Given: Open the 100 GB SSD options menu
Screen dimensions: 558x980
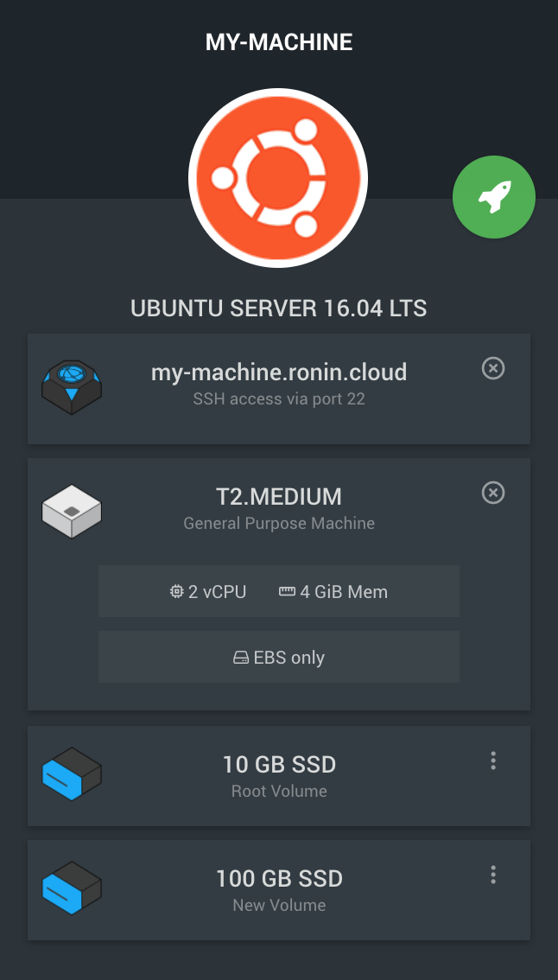Looking at the screenshot, I should 493,875.
